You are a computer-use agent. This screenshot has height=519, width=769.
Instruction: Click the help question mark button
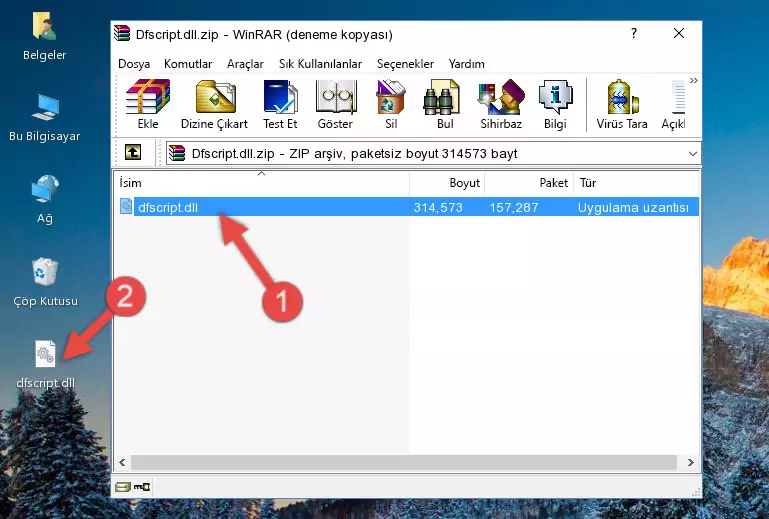(x=634, y=33)
